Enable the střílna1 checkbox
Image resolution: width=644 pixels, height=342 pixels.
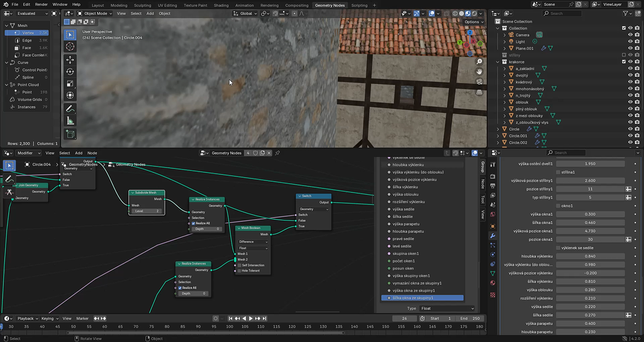tap(558, 172)
